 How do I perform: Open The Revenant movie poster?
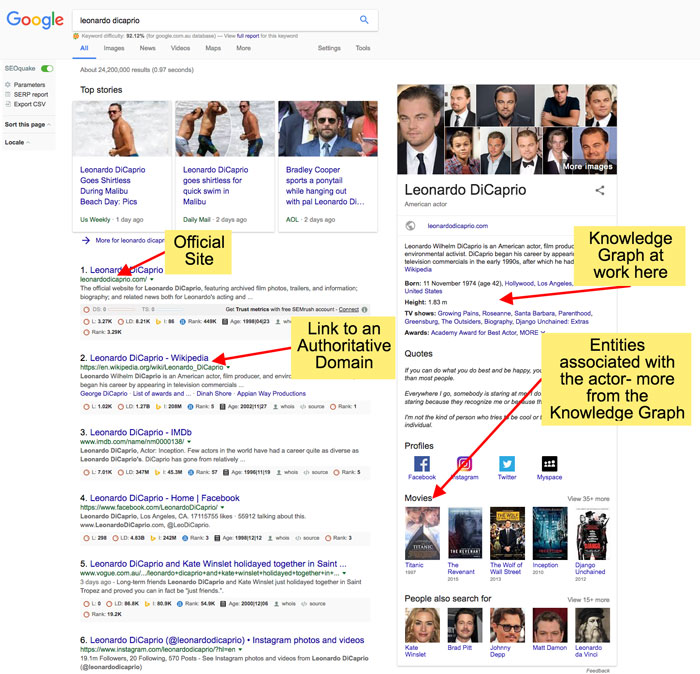coord(465,533)
